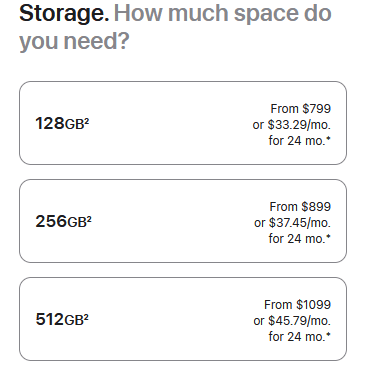
Task: Click 'for 24 mo.' text in 128GB card
Action: click(x=297, y=141)
